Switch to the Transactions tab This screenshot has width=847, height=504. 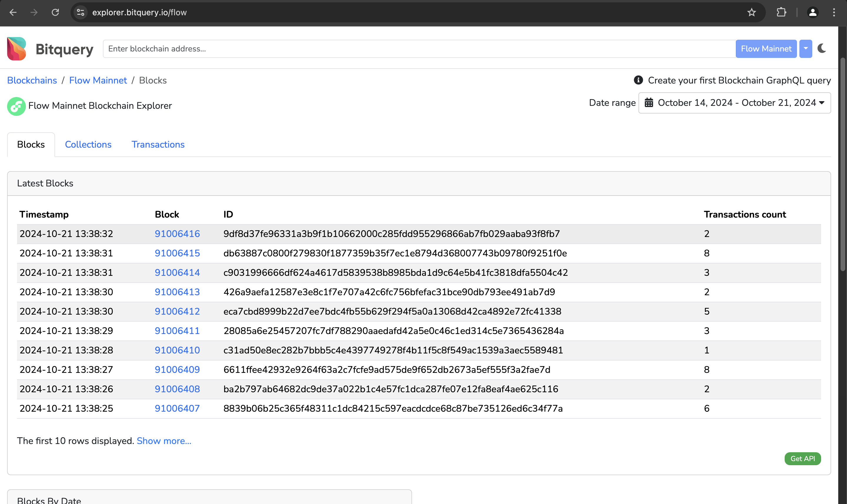[158, 145]
